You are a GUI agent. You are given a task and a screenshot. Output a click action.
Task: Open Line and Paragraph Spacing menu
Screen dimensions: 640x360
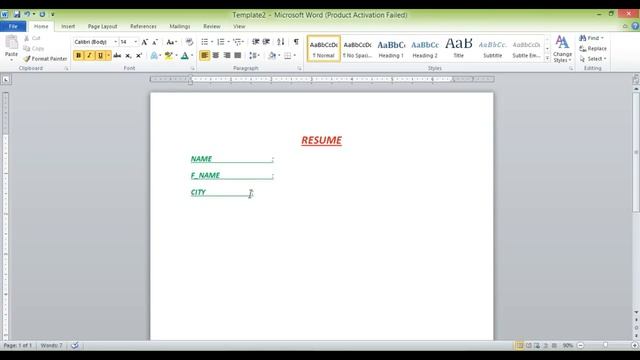254,56
